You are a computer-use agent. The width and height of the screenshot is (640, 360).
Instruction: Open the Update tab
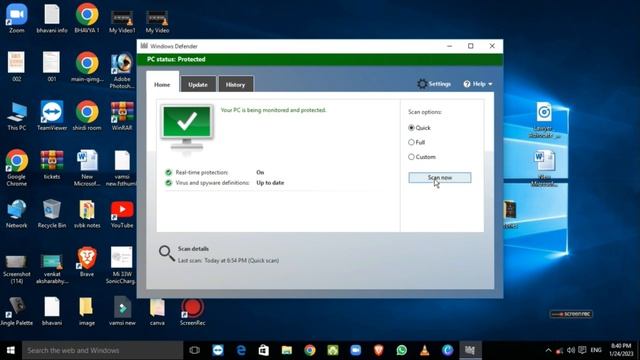click(x=198, y=84)
